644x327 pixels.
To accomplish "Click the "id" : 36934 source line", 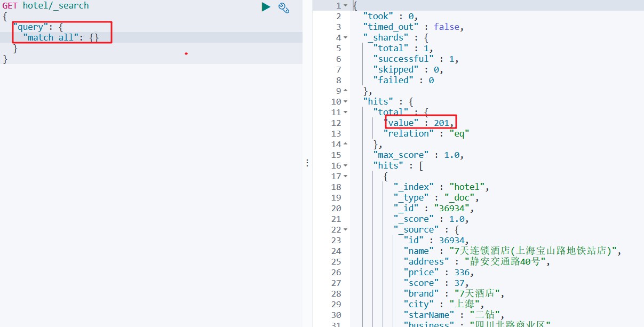I will coord(436,240).
